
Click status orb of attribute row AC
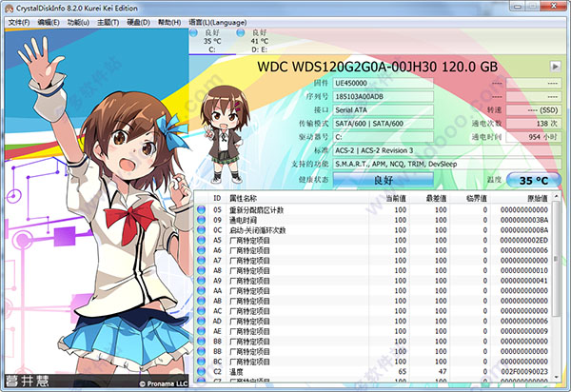tap(201, 311)
